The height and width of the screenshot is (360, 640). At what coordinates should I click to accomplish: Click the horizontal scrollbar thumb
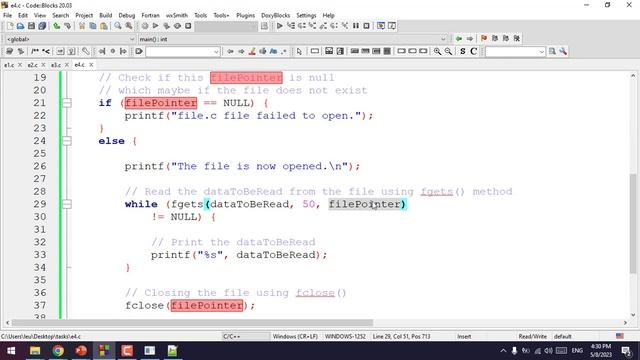click(192, 323)
